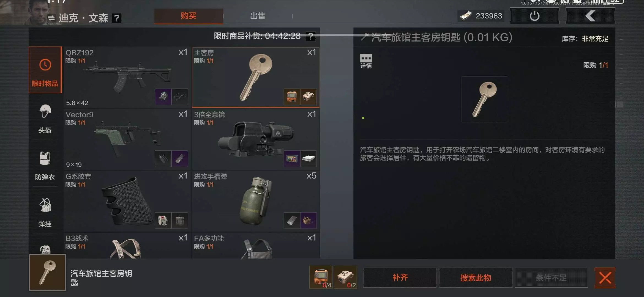644x297 pixels.
Task: Click the 搜索此物 button
Action: click(x=476, y=277)
